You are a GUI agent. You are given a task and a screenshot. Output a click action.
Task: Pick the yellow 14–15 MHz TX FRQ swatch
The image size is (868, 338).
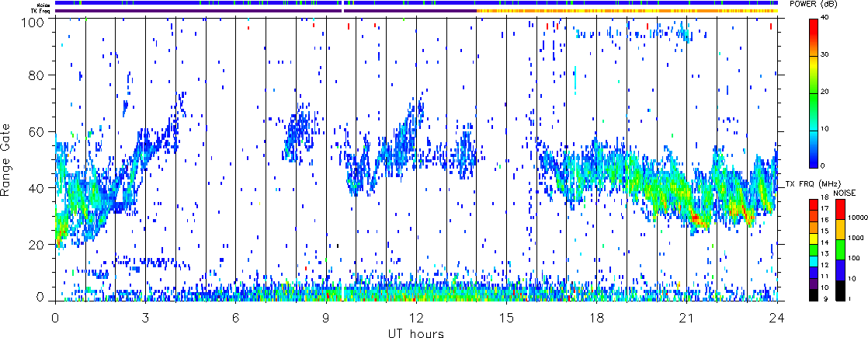814,239
